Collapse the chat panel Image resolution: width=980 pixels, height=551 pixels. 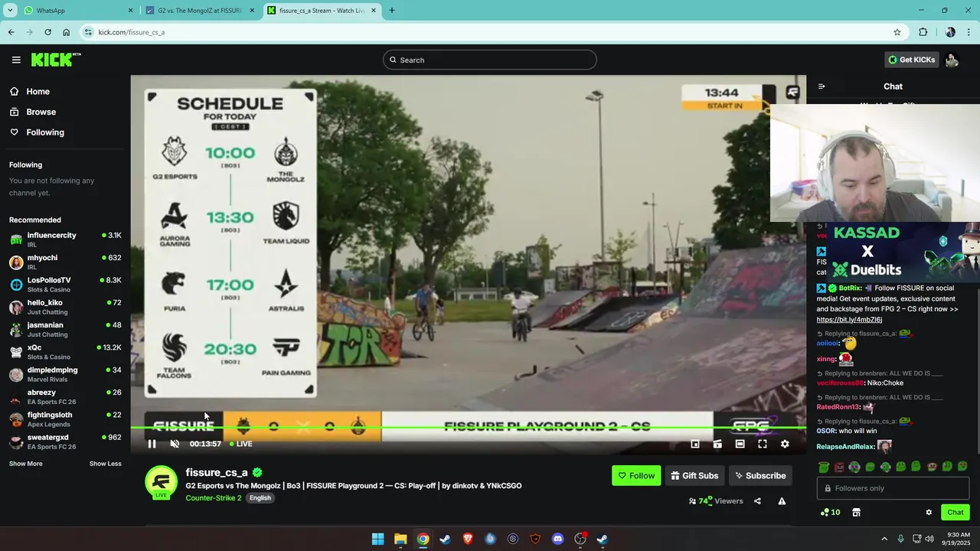822,86
